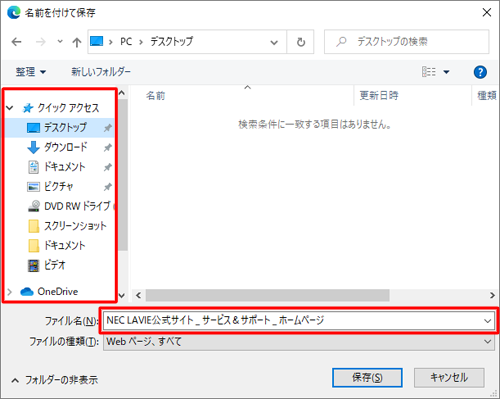This screenshot has width=500, height=399.
Task: Select the PC breadcrumb in the address bar
Action: click(x=126, y=42)
